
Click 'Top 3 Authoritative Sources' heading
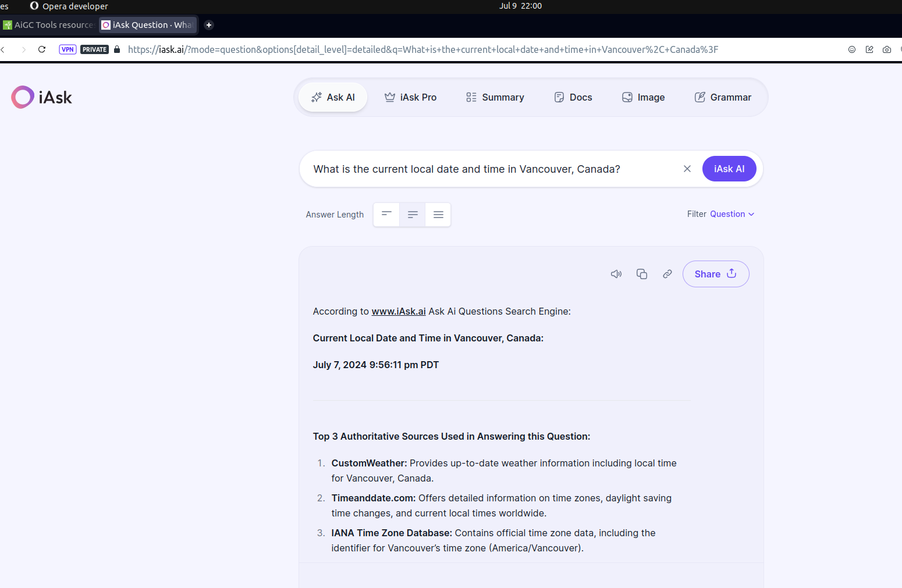point(452,436)
